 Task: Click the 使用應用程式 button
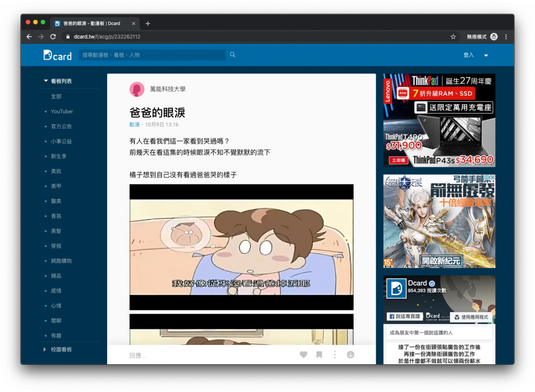click(x=471, y=317)
